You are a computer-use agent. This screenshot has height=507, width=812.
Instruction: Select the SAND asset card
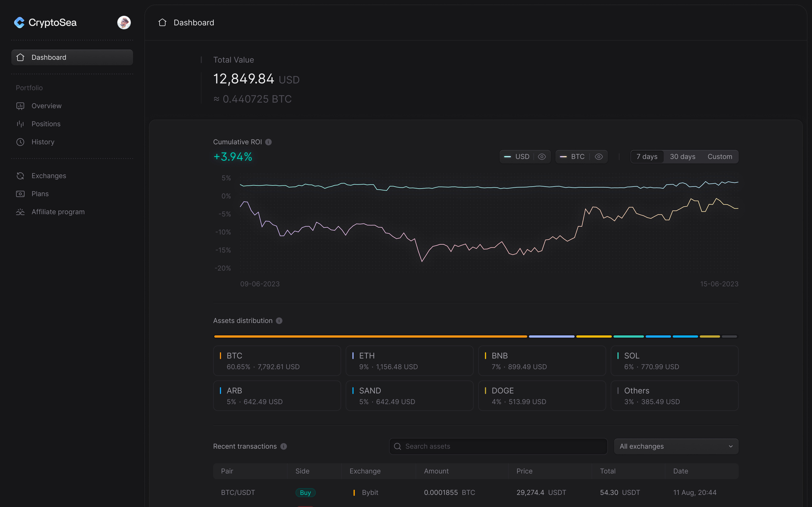[x=409, y=396]
